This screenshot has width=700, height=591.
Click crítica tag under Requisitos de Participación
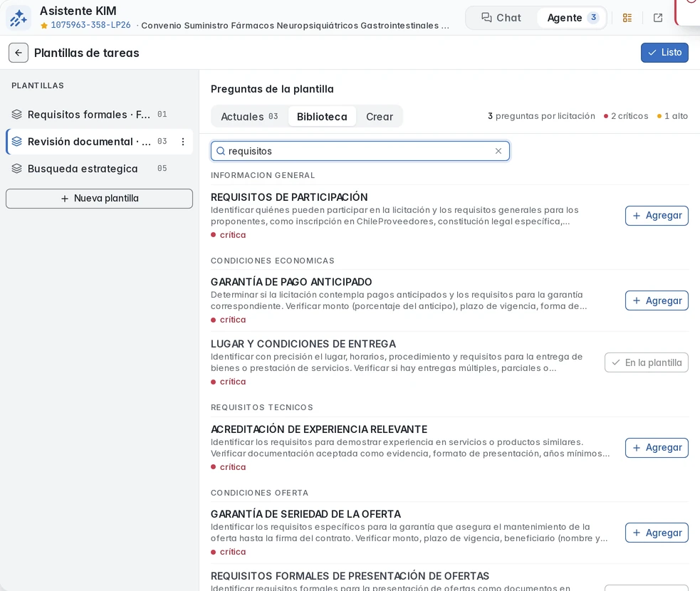tap(228, 235)
